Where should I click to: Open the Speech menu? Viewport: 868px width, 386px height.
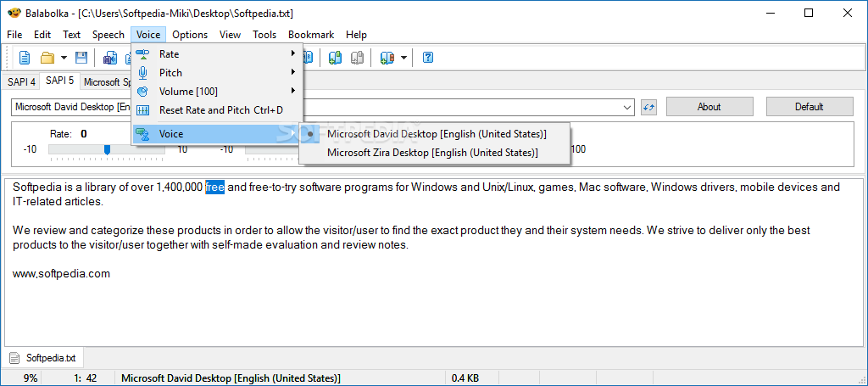click(108, 34)
